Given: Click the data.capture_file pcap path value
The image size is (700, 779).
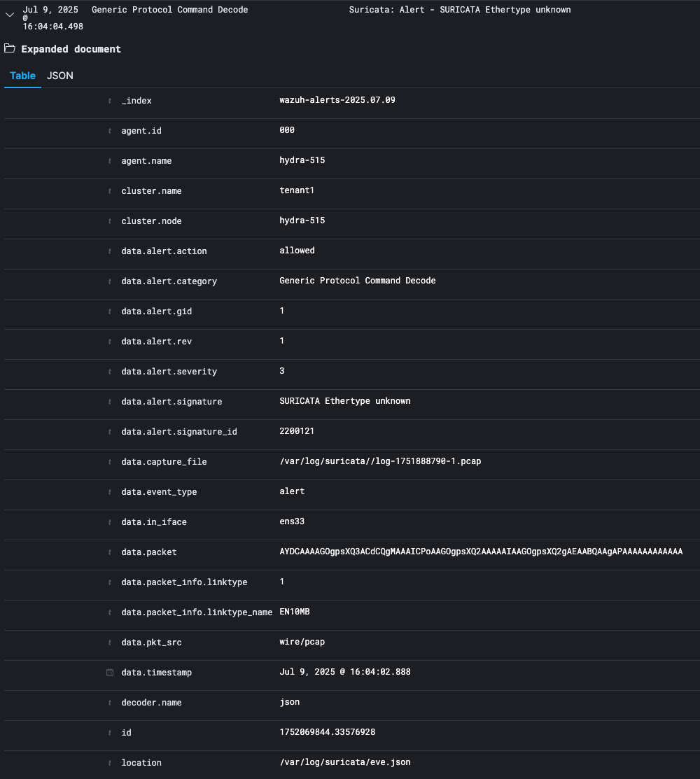Looking at the screenshot, I should pyautogui.click(x=380, y=461).
